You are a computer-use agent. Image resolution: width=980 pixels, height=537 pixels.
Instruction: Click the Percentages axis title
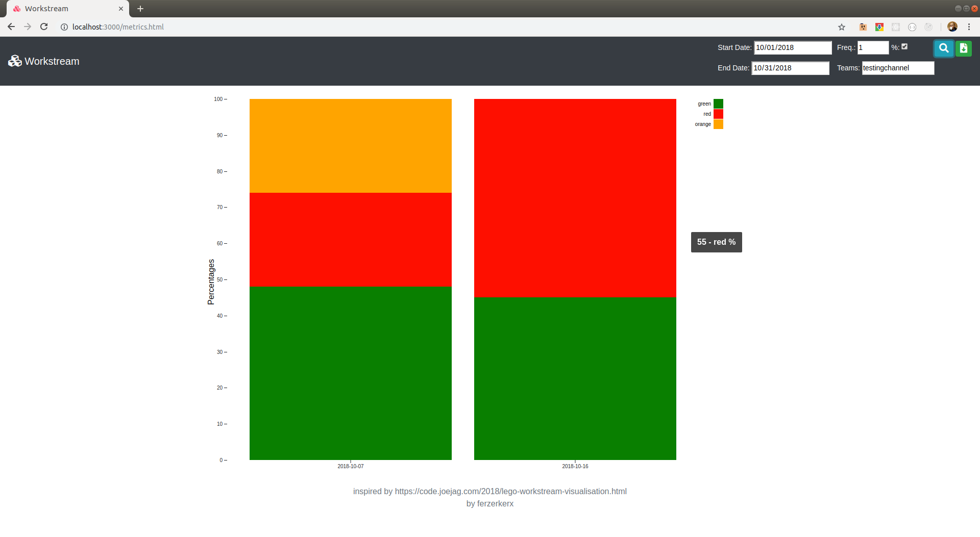pos(211,282)
